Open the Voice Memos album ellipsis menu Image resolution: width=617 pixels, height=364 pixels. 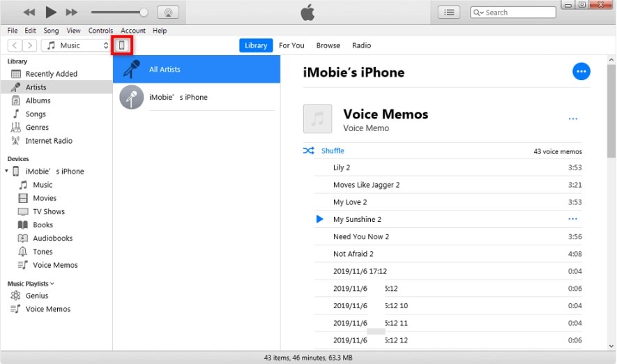(x=573, y=119)
